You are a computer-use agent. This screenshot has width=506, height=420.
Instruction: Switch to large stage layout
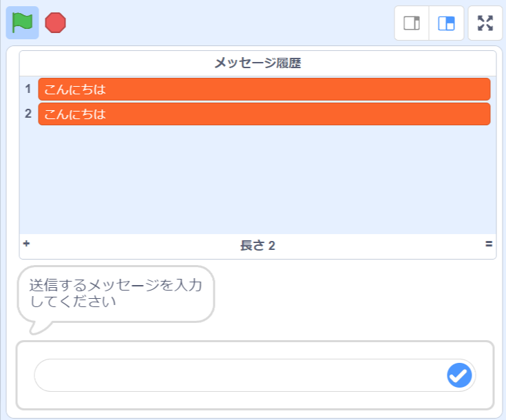(x=446, y=23)
